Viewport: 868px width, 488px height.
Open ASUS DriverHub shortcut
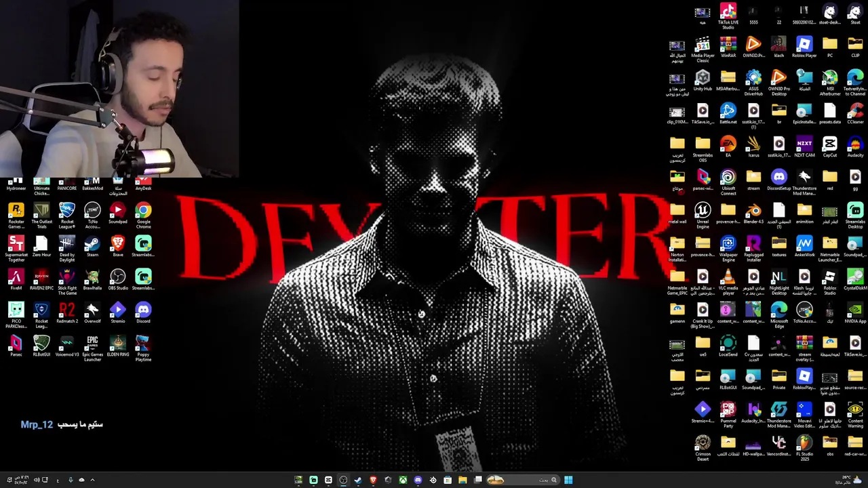pyautogui.click(x=753, y=83)
